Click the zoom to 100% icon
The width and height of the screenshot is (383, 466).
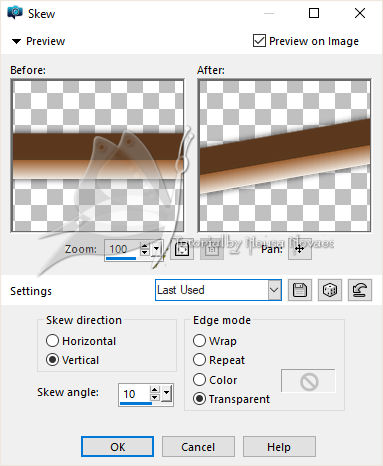[x=212, y=249]
